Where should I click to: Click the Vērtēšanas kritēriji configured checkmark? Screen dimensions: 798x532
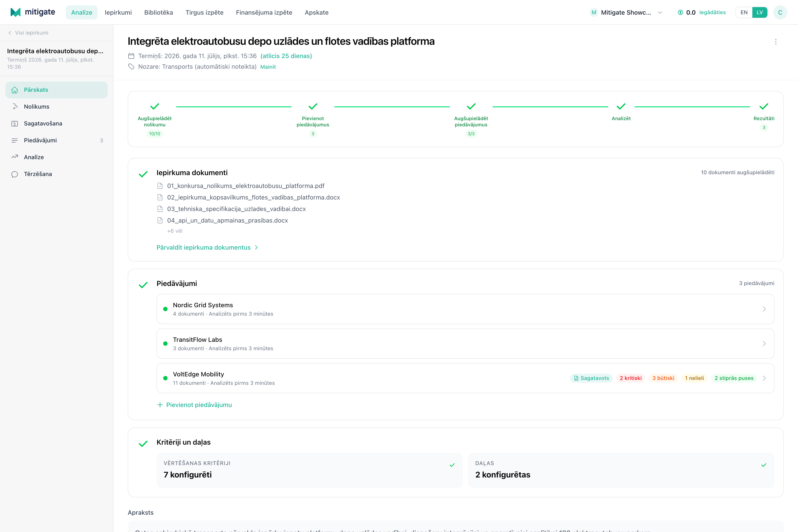coord(452,465)
